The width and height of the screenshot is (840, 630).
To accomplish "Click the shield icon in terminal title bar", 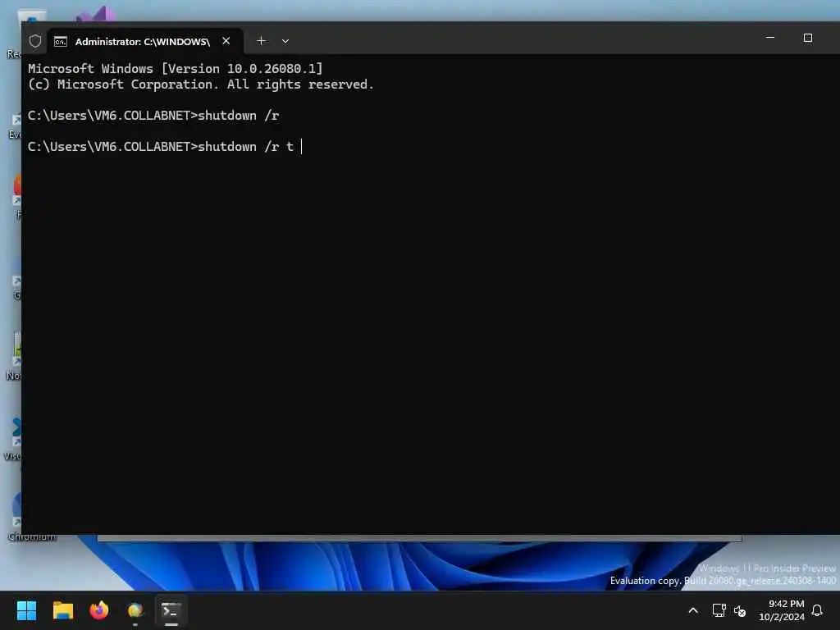I will coord(35,41).
